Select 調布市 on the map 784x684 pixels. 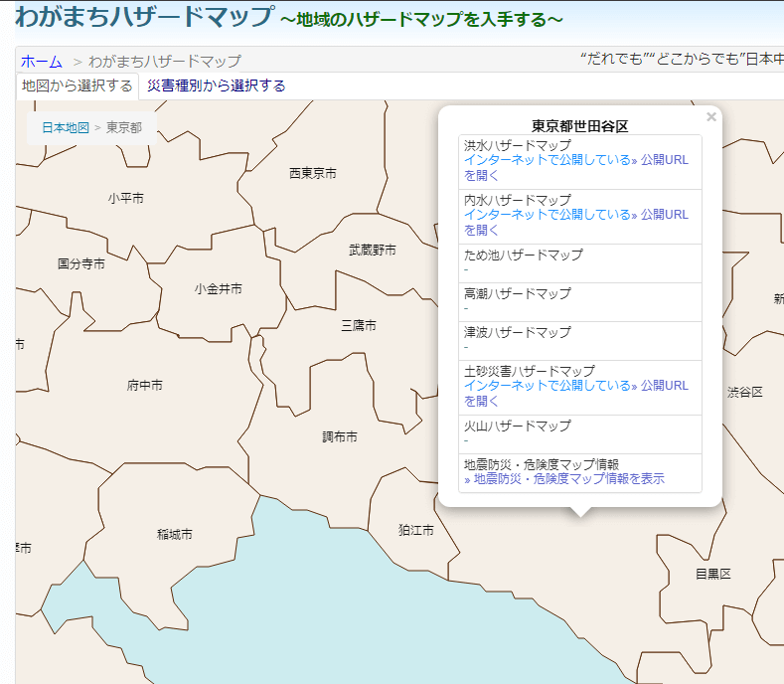coord(339,436)
